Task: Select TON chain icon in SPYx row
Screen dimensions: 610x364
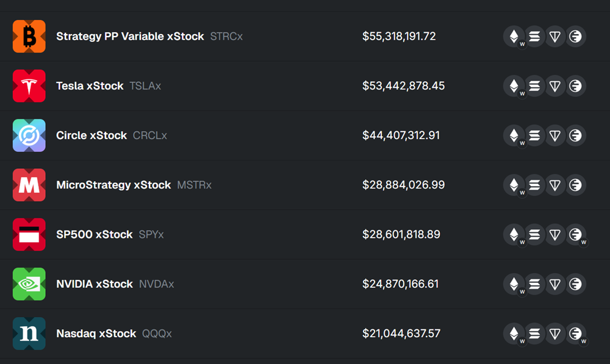Action: pyautogui.click(x=554, y=235)
